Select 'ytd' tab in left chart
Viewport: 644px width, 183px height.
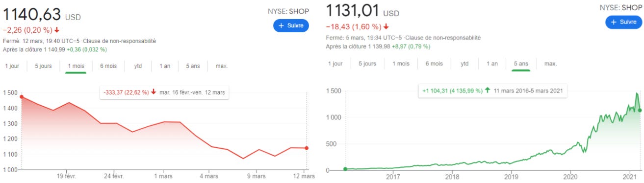coord(138,66)
